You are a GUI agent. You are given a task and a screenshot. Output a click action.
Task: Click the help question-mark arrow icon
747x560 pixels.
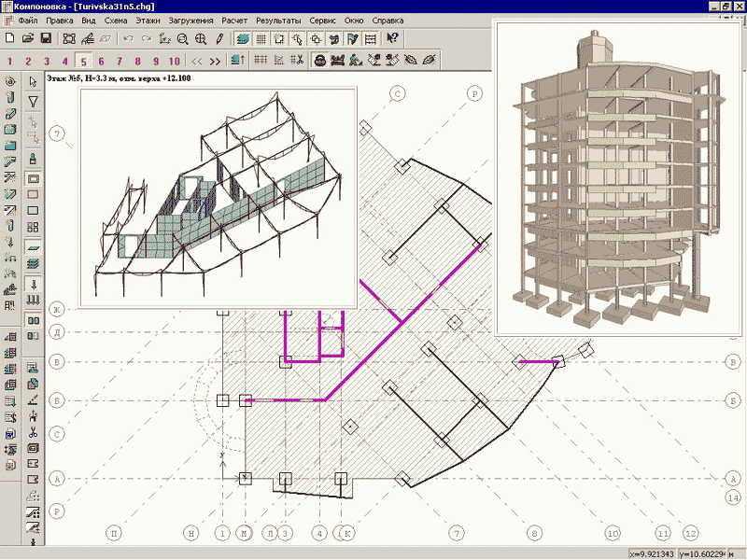pos(393,39)
